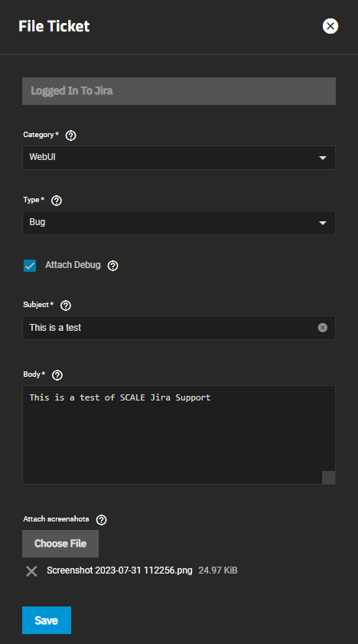
Task: Click the Logged In To Jira button
Action: [x=179, y=91]
